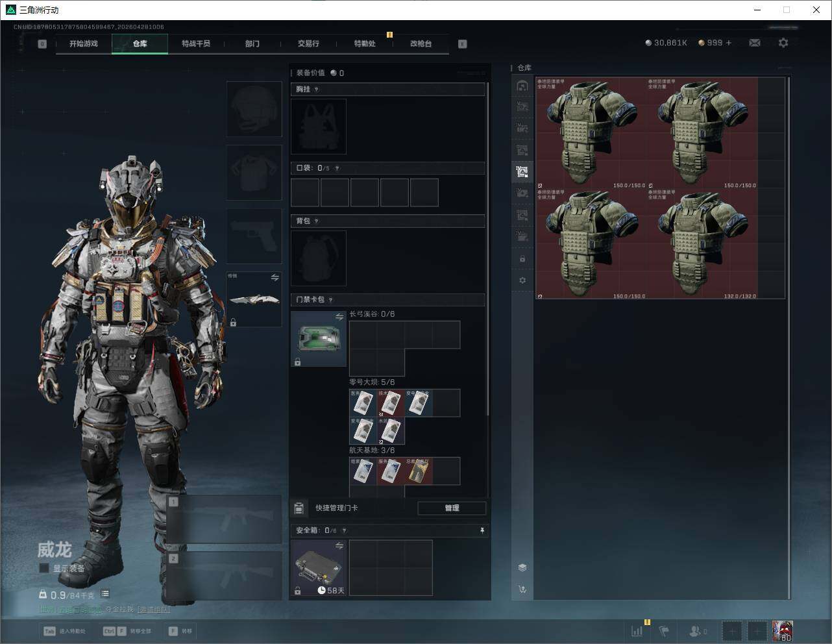The height and width of the screenshot is (644, 832).
Task: Open the weight details list icon
Action: (x=105, y=594)
